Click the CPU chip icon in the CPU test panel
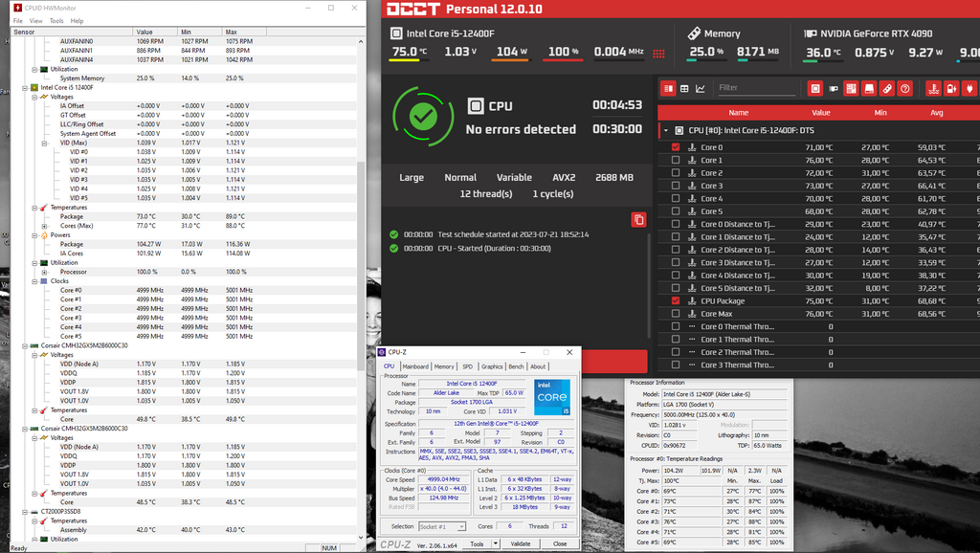The width and height of the screenshot is (980, 553). (476, 105)
